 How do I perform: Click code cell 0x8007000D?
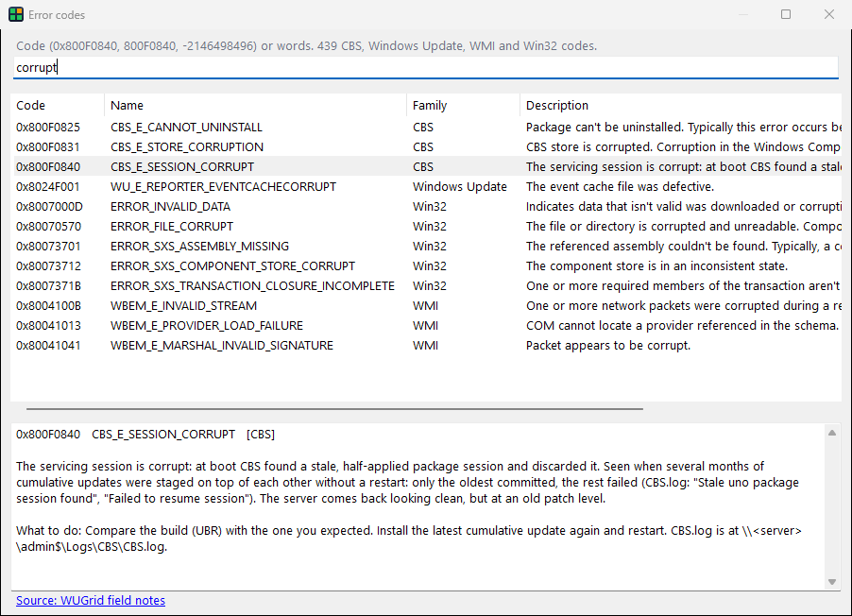coord(49,207)
